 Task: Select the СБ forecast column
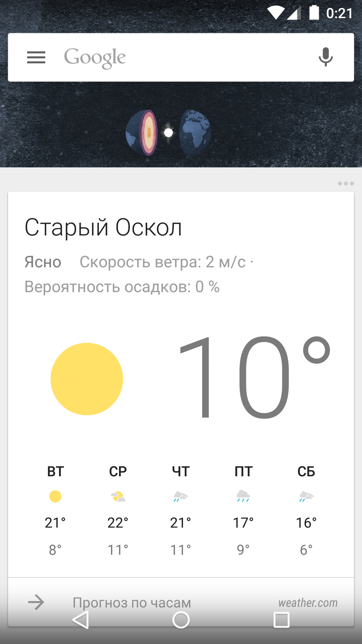coord(306,511)
